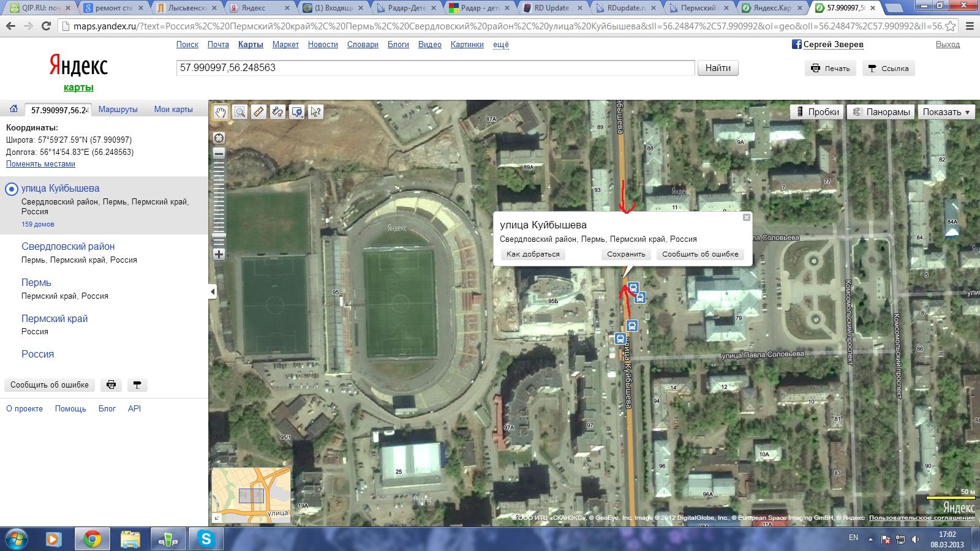Click the bus stop icon beside the balloon tail
The image size is (980, 551).
point(633,288)
